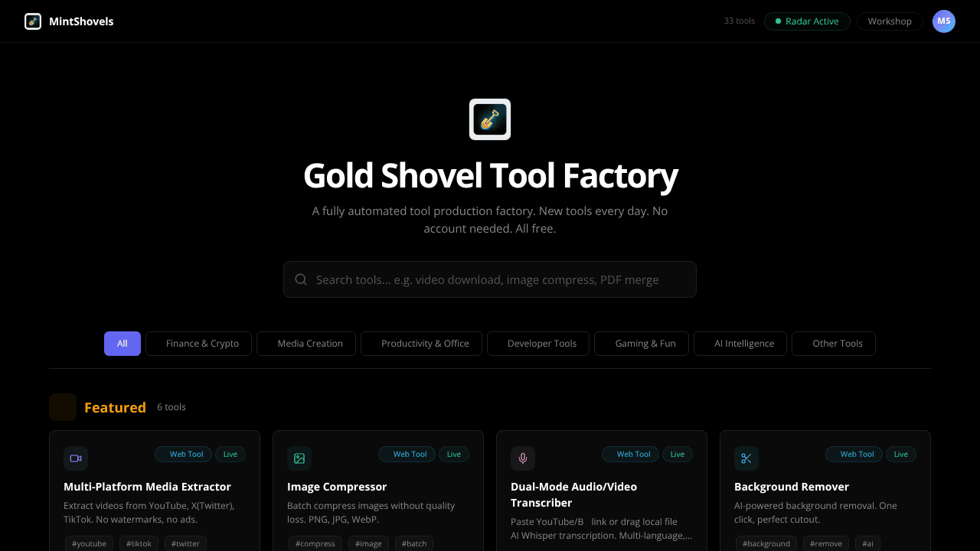Select the All category tab
Screen dimensions: 980x551
pyautogui.click(x=122, y=344)
